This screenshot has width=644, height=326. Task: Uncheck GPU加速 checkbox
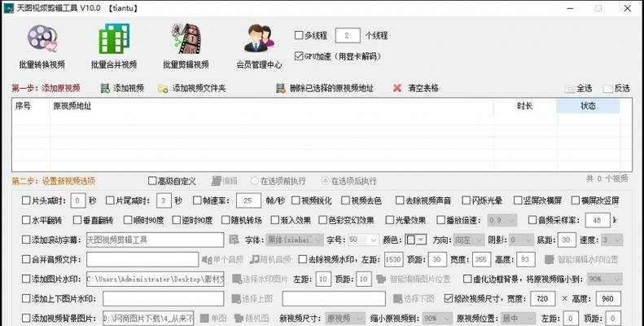(299, 56)
